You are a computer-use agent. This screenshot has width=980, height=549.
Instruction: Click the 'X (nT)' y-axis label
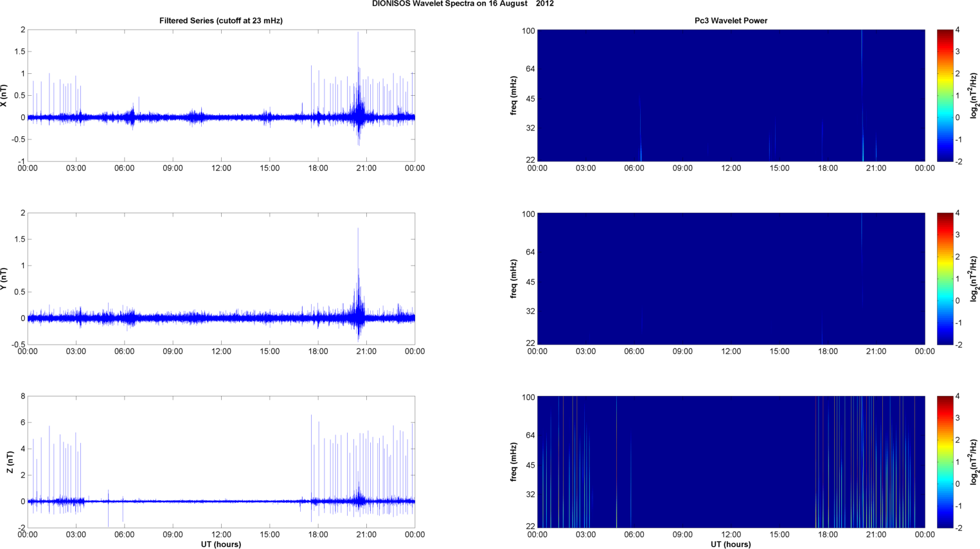[x=4, y=96]
